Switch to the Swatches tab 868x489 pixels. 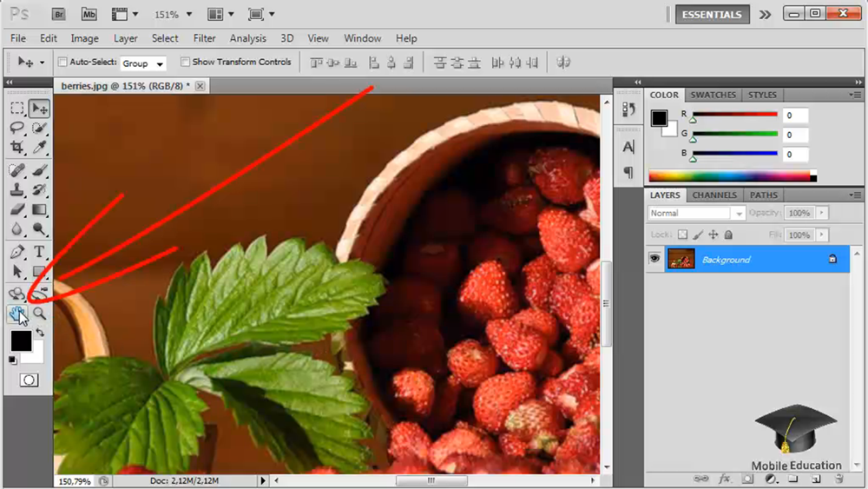[713, 95]
